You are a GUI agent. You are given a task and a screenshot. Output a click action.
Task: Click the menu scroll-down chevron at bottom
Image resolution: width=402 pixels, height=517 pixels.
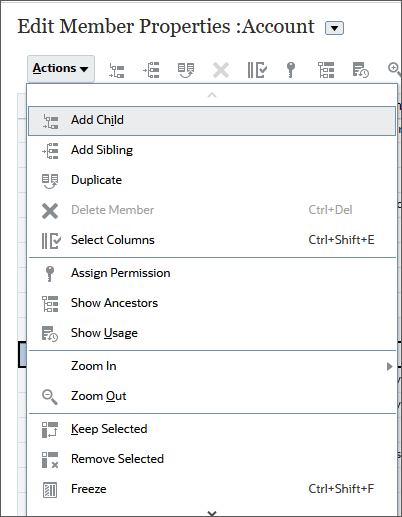[212, 512]
